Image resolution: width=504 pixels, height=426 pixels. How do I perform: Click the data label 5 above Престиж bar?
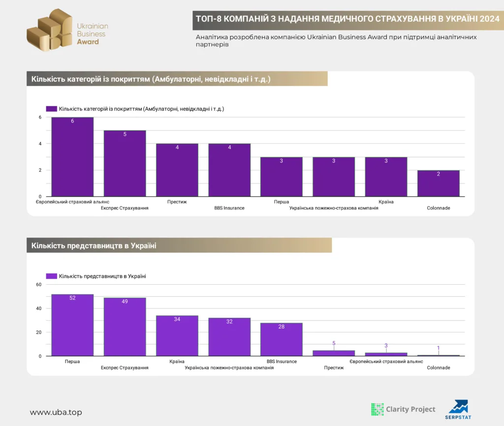pos(334,343)
